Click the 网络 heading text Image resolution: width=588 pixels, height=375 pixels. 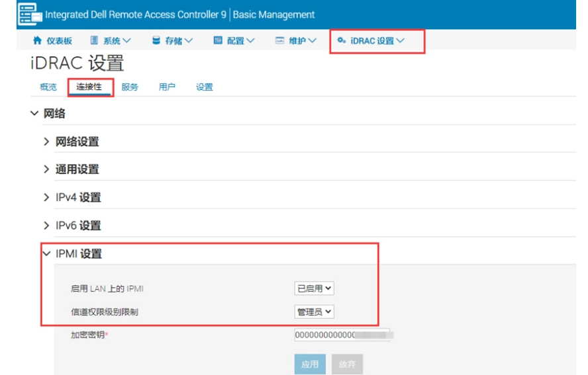pyautogui.click(x=54, y=113)
